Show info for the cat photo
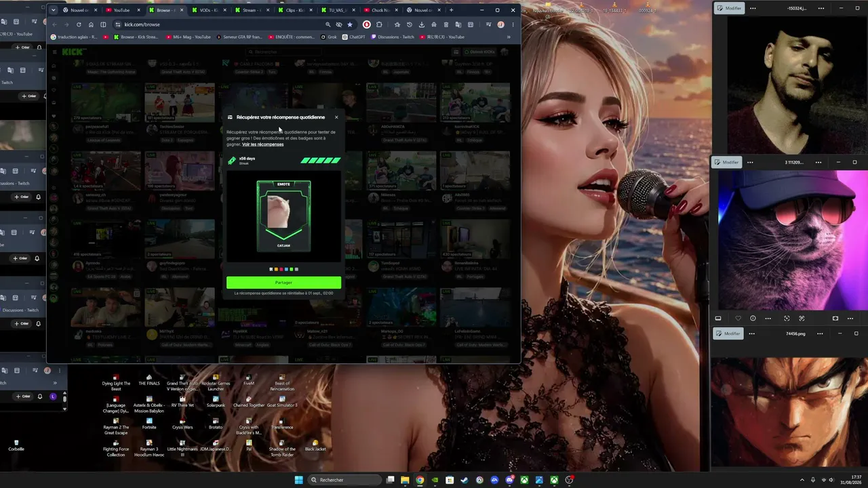This screenshot has height=488, width=868. pos(753,319)
